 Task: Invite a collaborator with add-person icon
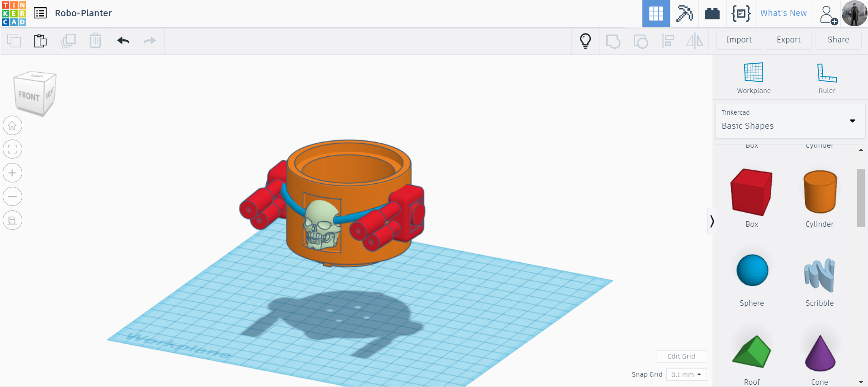click(828, 14)
